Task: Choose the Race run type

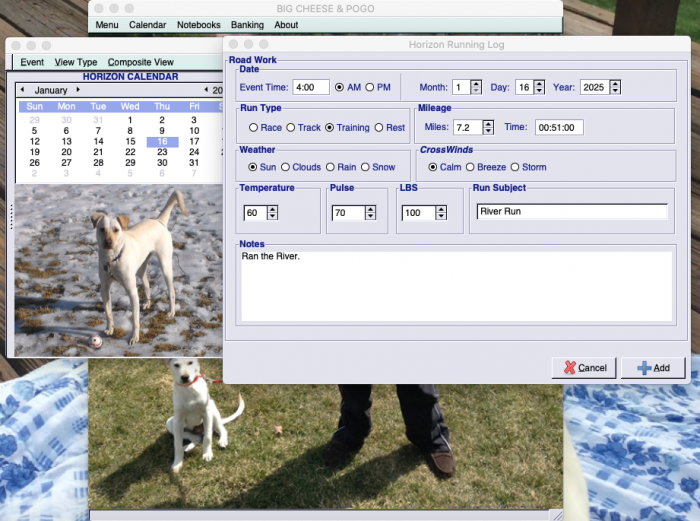Action: point(254,127)
